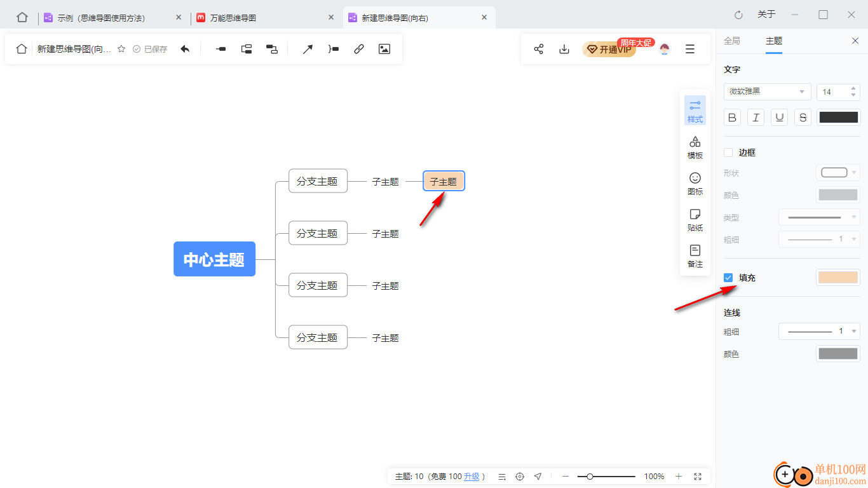Toggle underline text formatting
Screen dimensions: 868x488
point(779,117)
